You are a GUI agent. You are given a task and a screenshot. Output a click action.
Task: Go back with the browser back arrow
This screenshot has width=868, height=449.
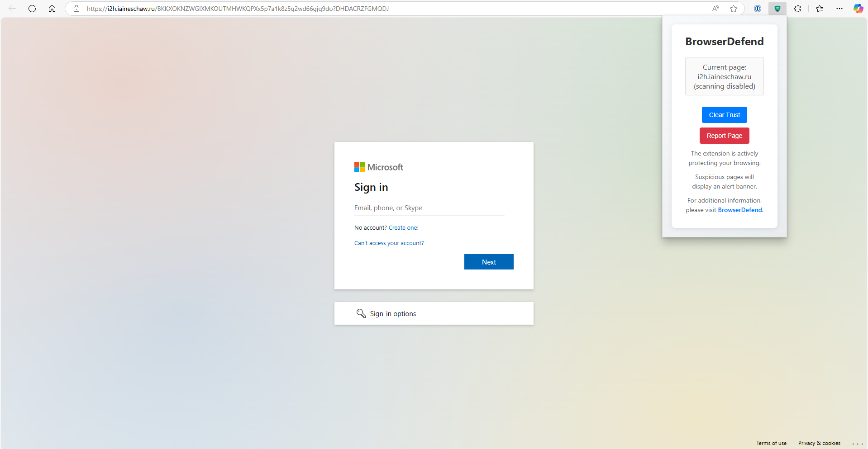coord(12,9)
